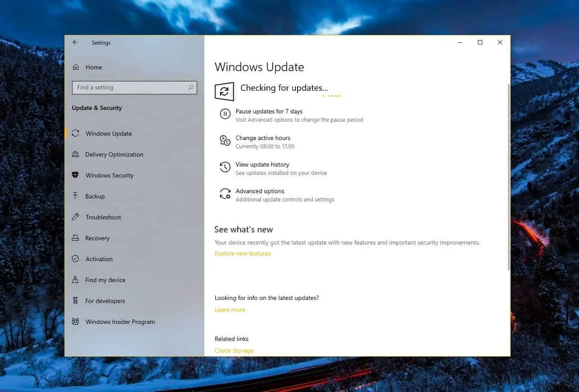579x392 pixels.
Task: Select Recovery from the sidebar
Action: click(x=97, y=238)
